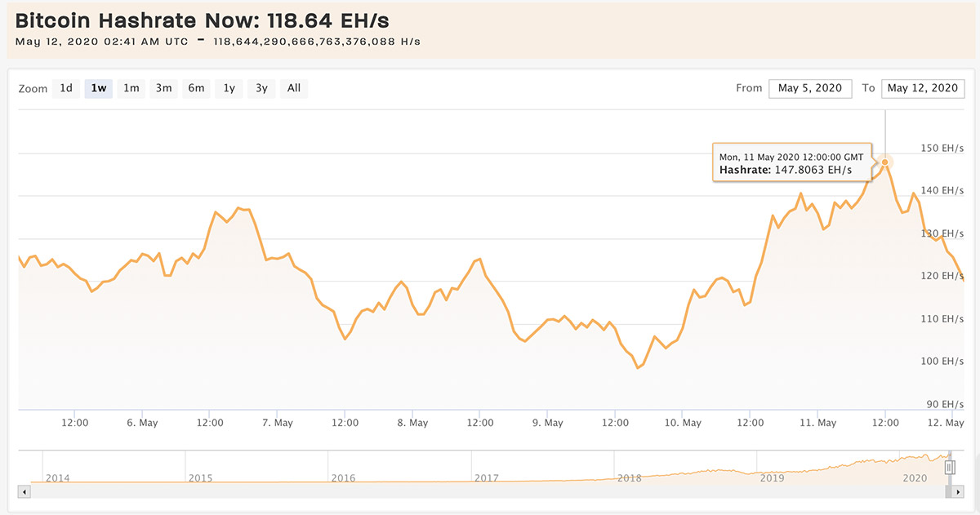Click the Hashrate 147.8063 EH/s tooltip
This screenshot has height=515, width=980.
pos(792,163)
